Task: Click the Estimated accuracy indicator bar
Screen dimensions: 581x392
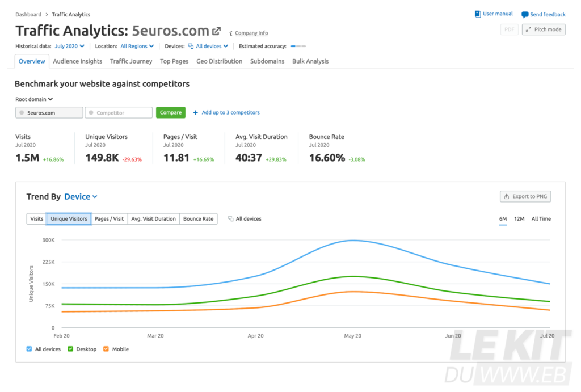Action: tap(298, 47)
